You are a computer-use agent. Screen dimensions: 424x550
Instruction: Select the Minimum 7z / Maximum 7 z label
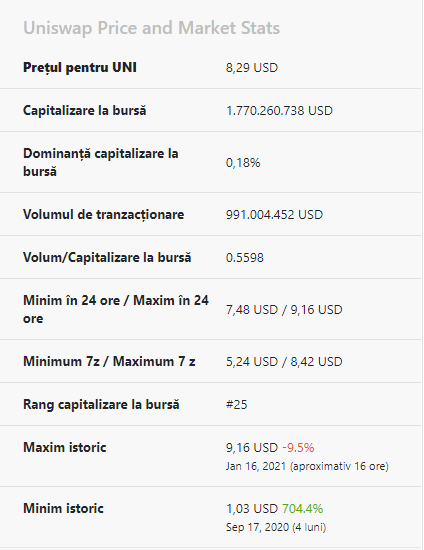click(109, 361)
